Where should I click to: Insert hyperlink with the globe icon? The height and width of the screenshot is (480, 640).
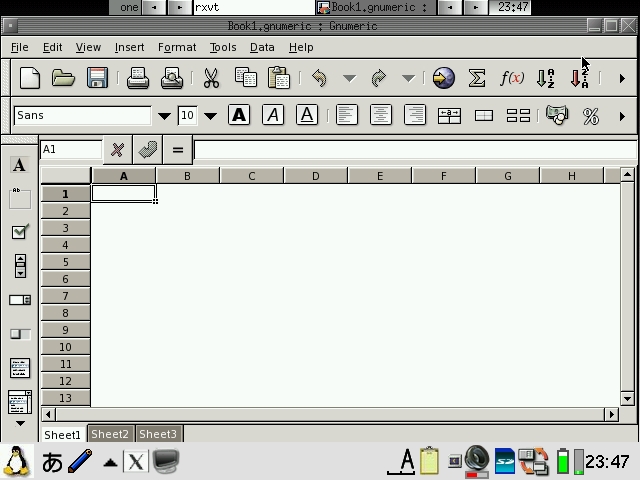[x=443, y=78]
